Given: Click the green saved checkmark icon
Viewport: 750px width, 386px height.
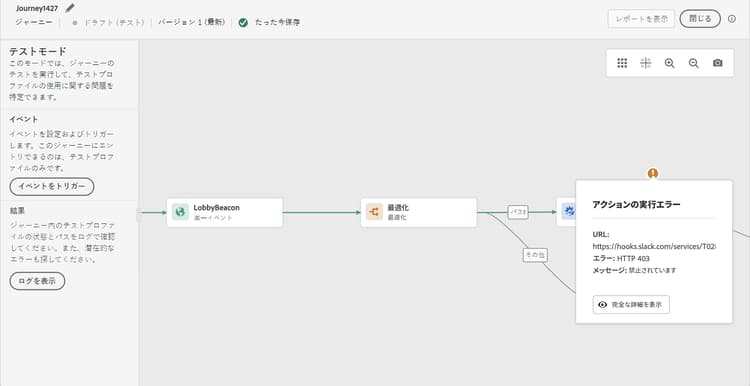Looking at the screenshot, I should tap(243, 22).
